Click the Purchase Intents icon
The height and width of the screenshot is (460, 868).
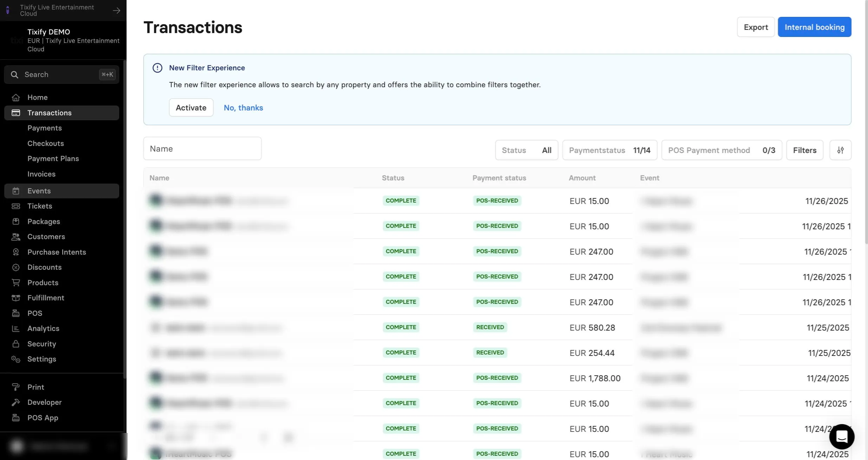pos(15,252)
